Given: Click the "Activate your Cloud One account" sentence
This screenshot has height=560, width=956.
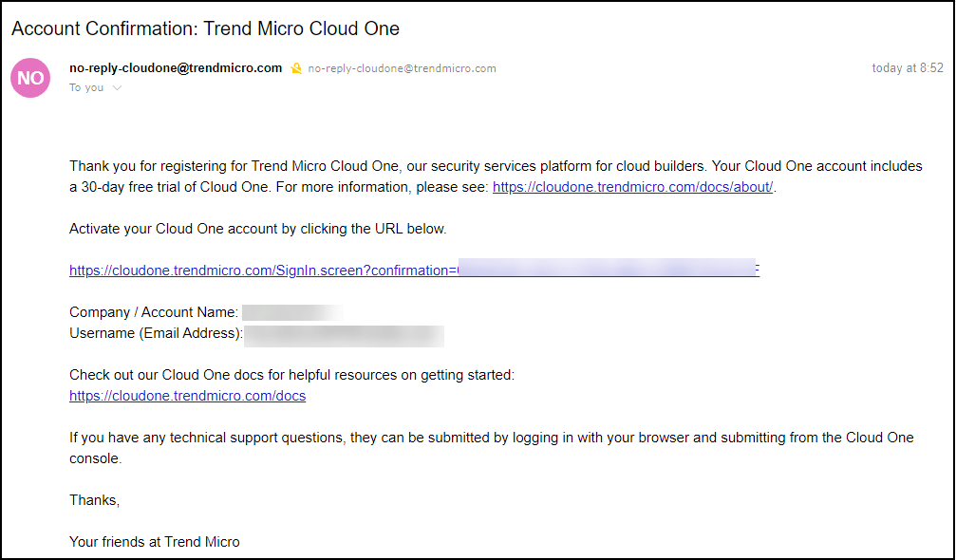Looking at the screenshot, I should click(258, 229).
